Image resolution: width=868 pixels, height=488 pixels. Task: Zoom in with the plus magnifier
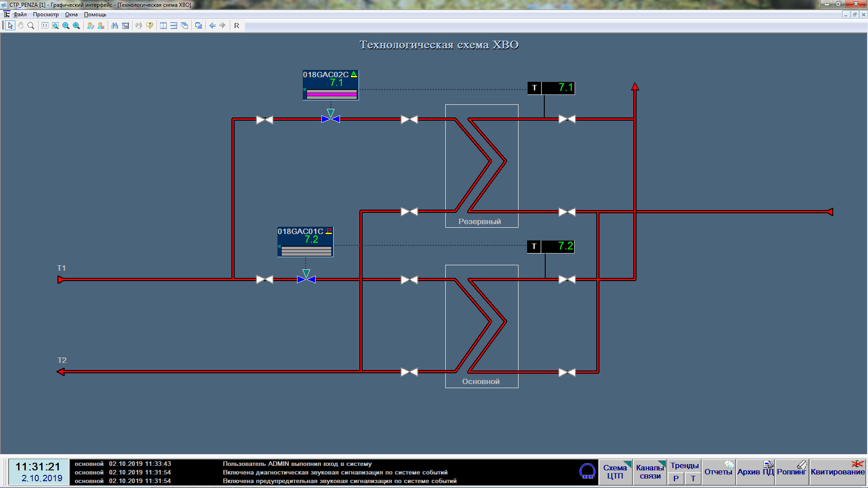(76, 26)
